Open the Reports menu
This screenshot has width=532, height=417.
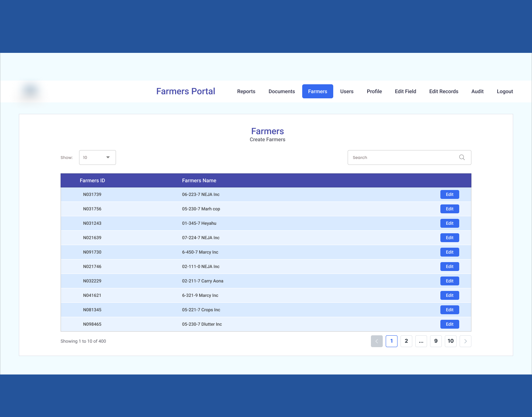coord(246,91)
